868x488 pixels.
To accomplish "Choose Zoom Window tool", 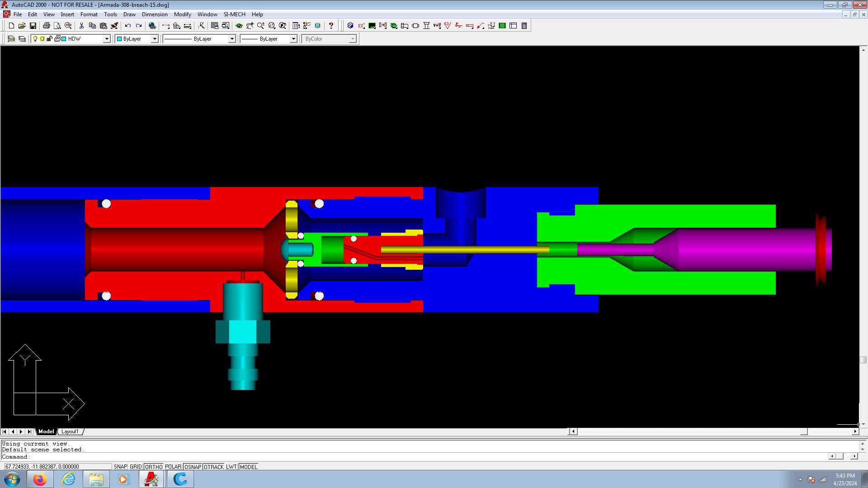I will pyautogui.click(x=272, y=26).
